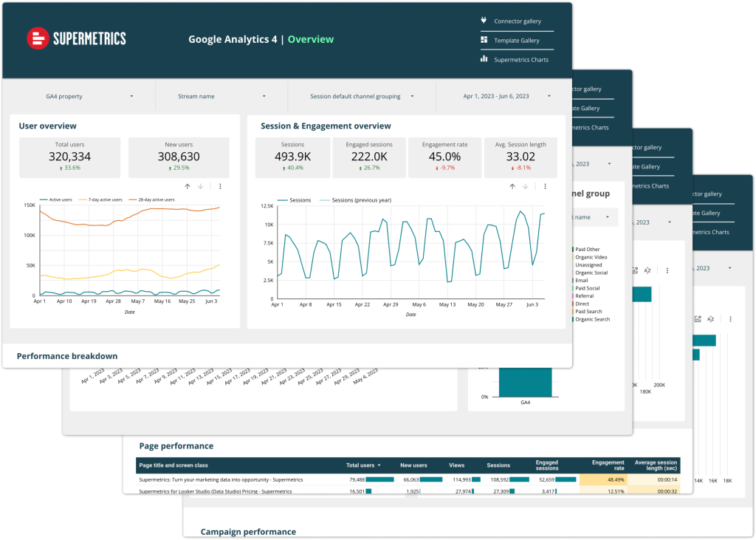
Task: Click the New users column header in Page performance
Action: (x=413, y=465)
